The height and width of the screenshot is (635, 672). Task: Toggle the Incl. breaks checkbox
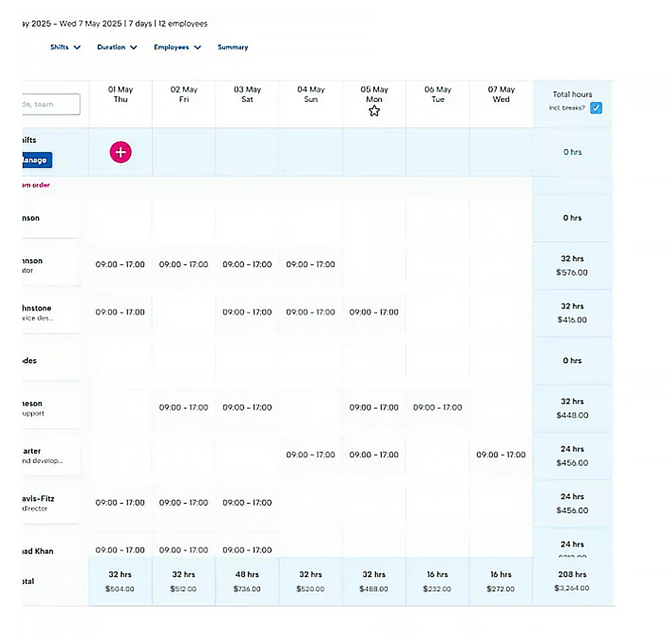[596, 108]
